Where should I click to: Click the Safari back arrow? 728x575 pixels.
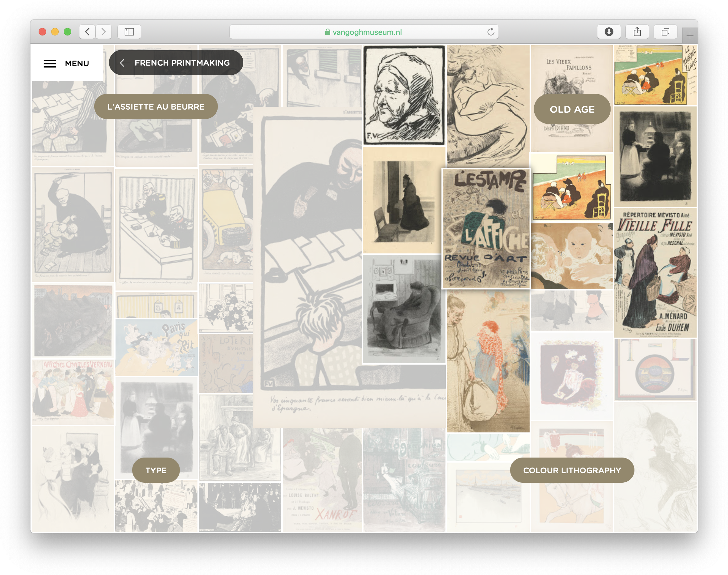click(87, 32)
